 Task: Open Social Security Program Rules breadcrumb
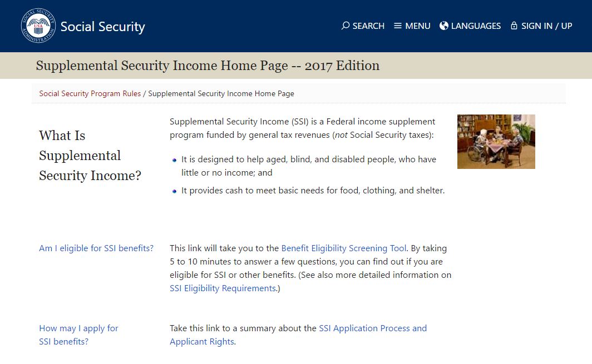[90, 93]
